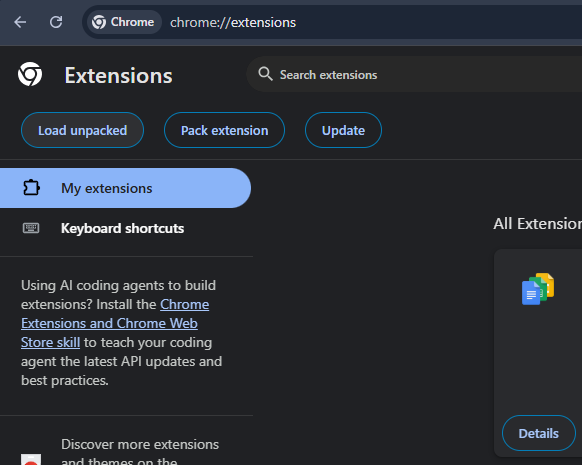Click the puzzle piece My extensions icon

[x=31, y=188]
